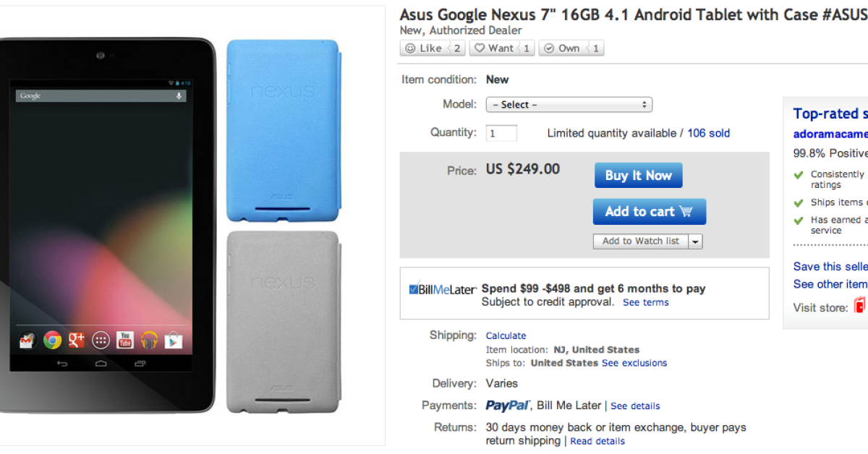The height and width of the screenshot is (454, 868).
Task: Click the Play Music headphones icon on tablet
Action: pyautogui.click(x=149, y=340)
